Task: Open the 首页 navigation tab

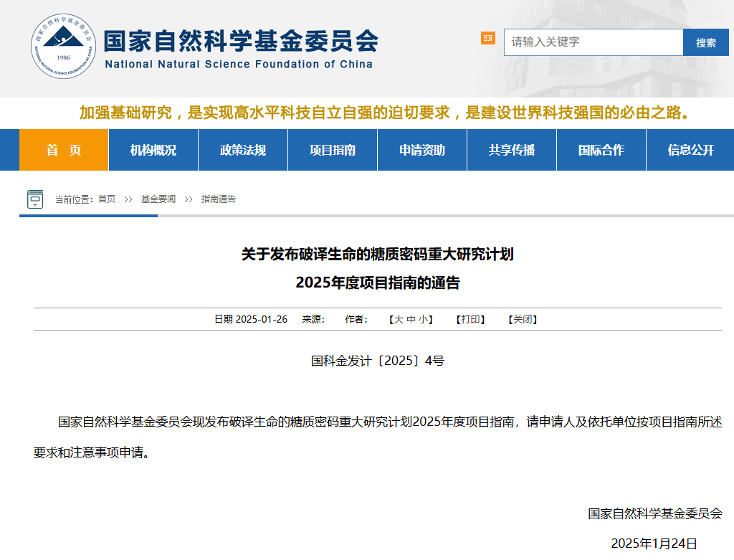Action: tap(64, 150)
